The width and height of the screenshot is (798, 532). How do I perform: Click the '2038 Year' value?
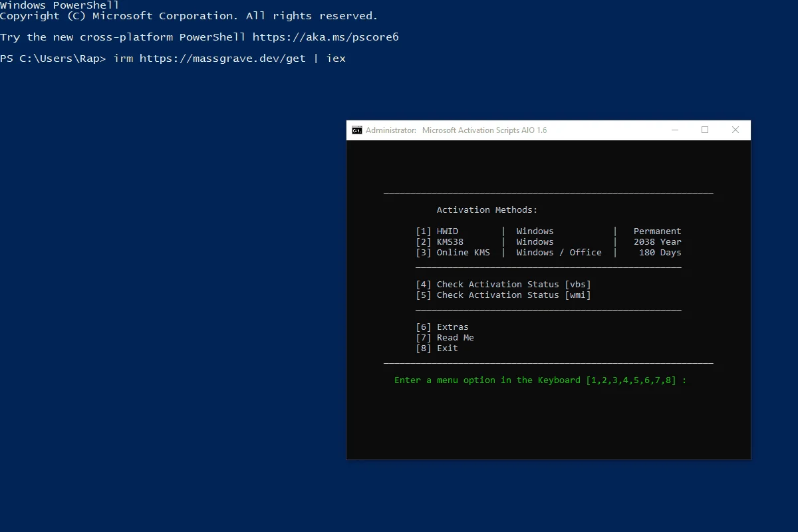point(658,242)
